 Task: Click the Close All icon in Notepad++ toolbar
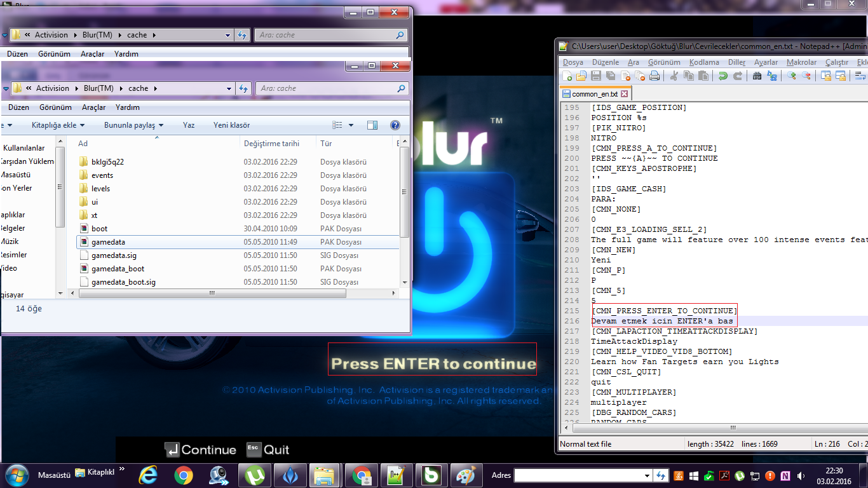(x=640, y=76)
